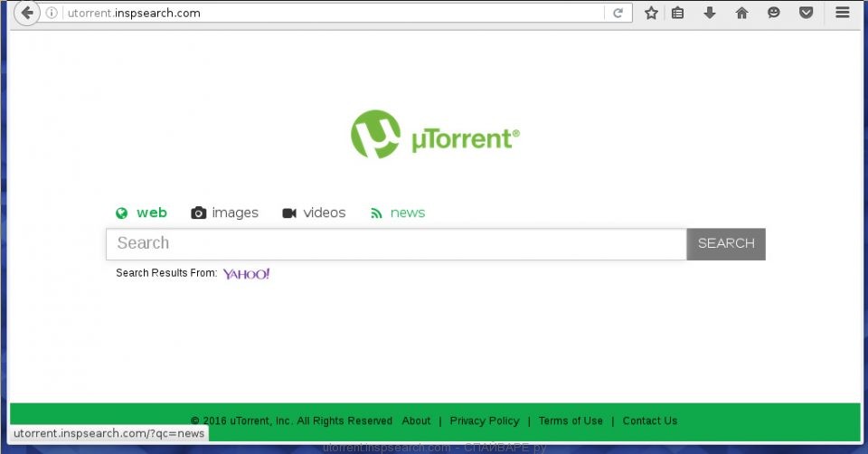Screen dimensions: 868x454
Task: Open the About footer link
Action: coord(416,421)
